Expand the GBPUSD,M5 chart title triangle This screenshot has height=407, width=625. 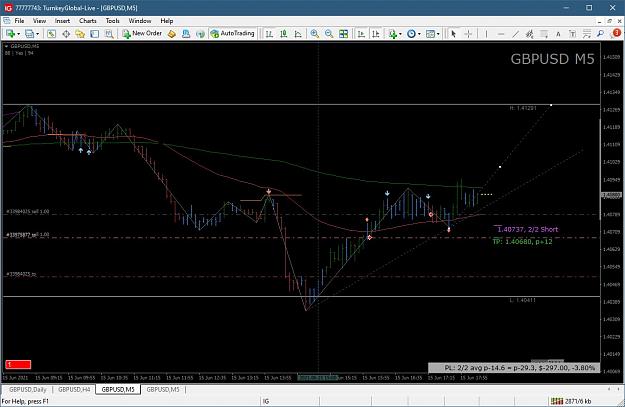tap(6, 46)
